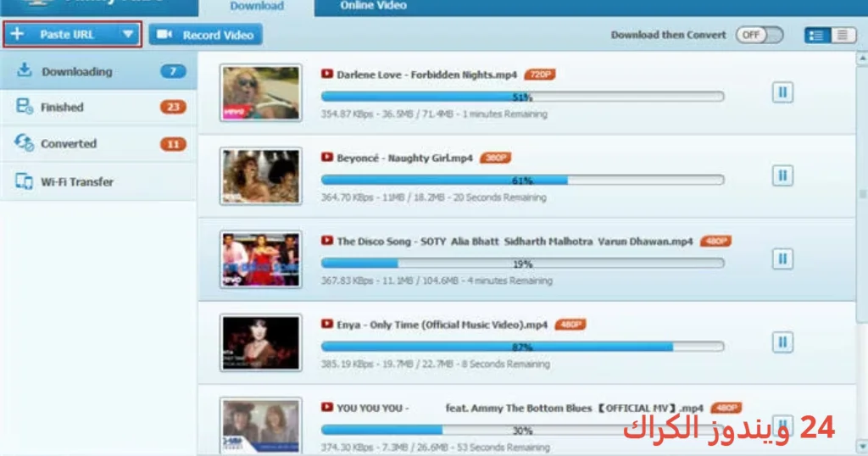868x456 pixels.
Task: Click the 480P badge on The Disco Song
Action: point(715,241)
